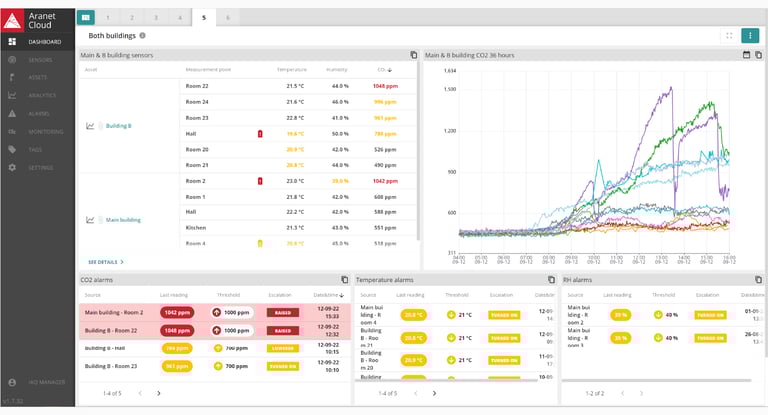Viewport: 768px width, 415px height.
Task: Click the Temperature alarms horizontal scrollbar
Action: tap(446, 380)
